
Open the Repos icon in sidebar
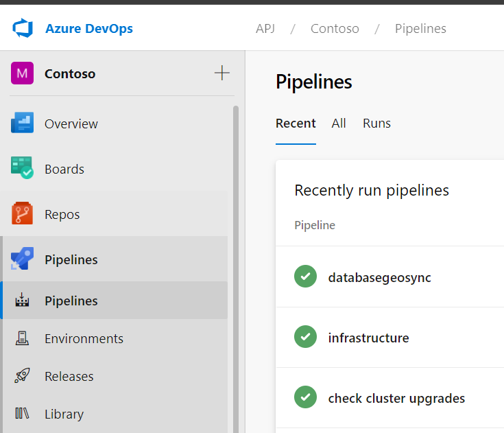pos(22,214)
